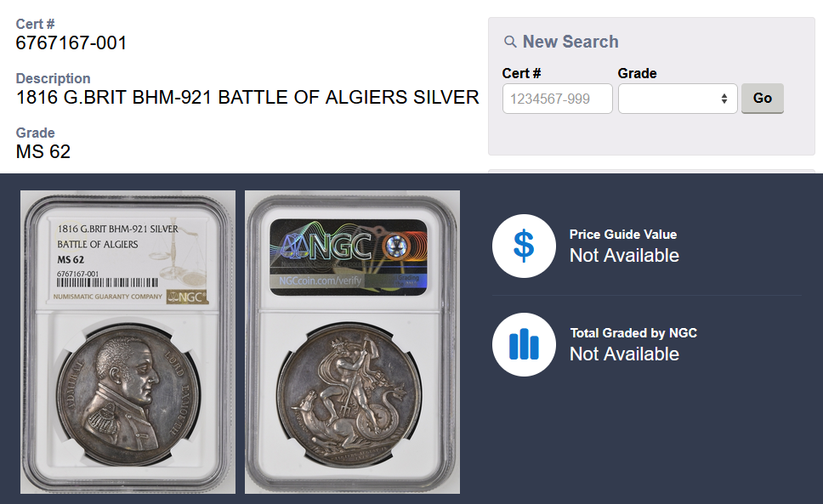
Task: Click the NGCcoin.com/verify text on hologram
Action: (316, 280)
